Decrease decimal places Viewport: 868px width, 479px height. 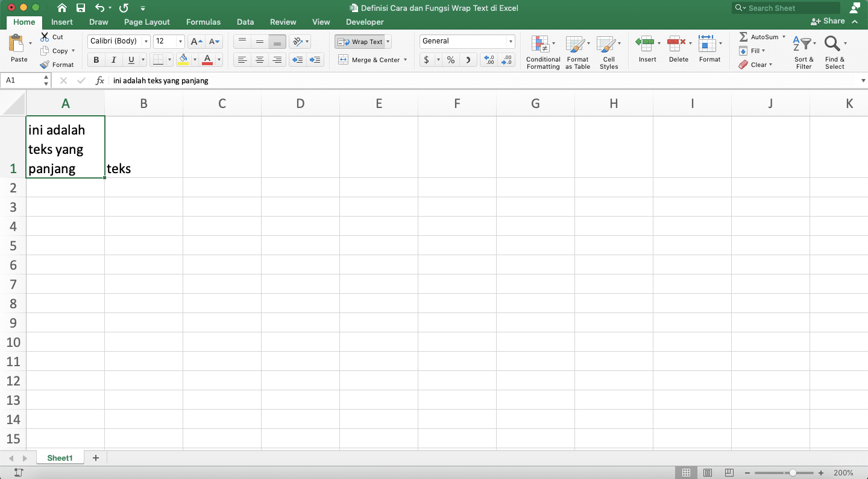[x=507, y=60]
